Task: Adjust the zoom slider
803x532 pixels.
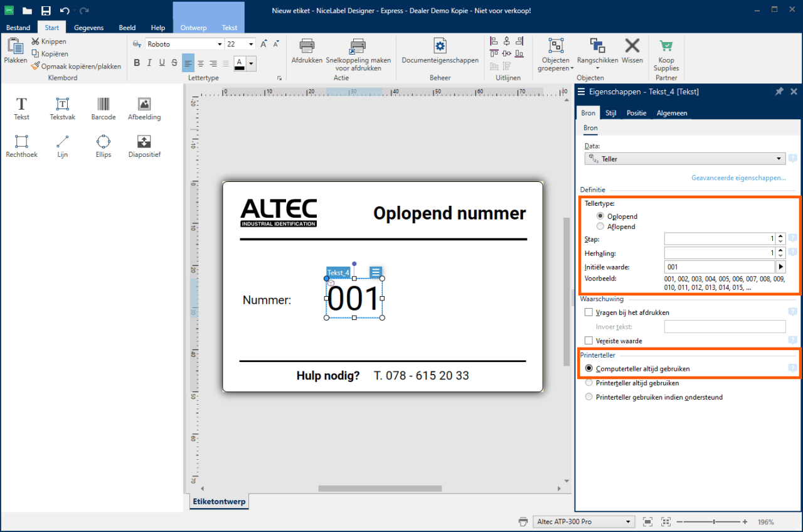Action: pyautogui.click(x=714, y=522)
